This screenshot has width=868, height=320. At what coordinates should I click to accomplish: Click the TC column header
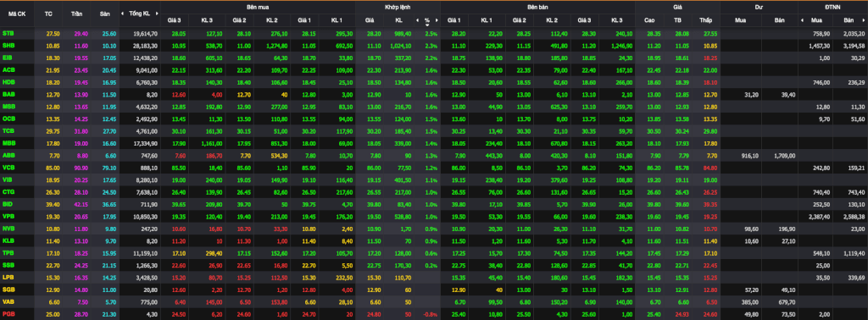(x=48, y=14)
